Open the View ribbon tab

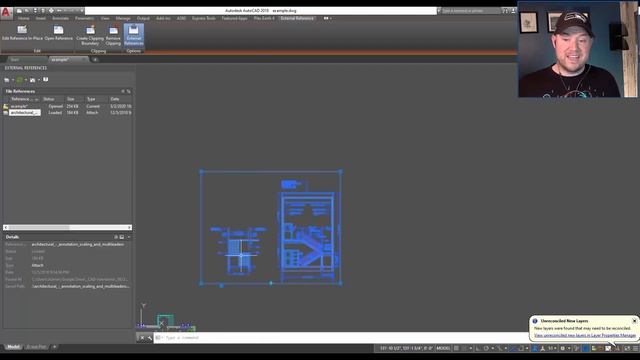click(x=105, y=18)
